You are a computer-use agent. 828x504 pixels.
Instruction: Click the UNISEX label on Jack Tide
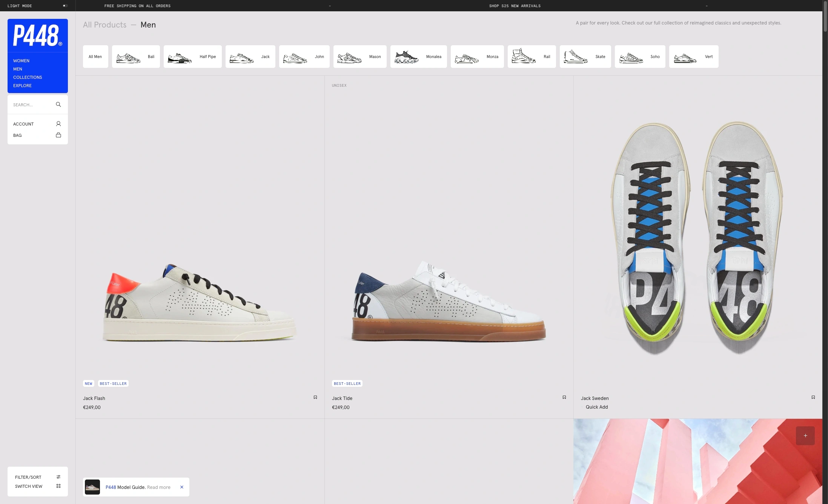click(x=339, y=86)
